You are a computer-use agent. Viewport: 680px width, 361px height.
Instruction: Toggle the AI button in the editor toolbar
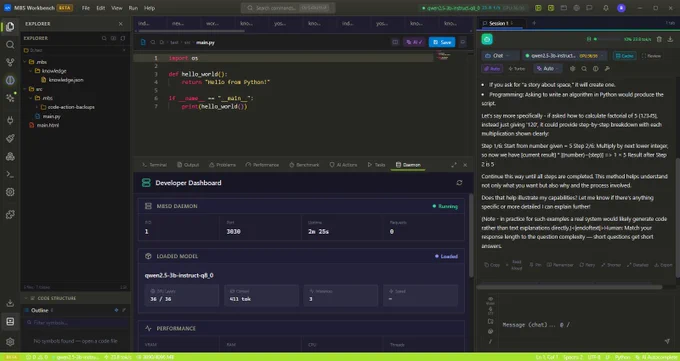(x=414, y=42)
